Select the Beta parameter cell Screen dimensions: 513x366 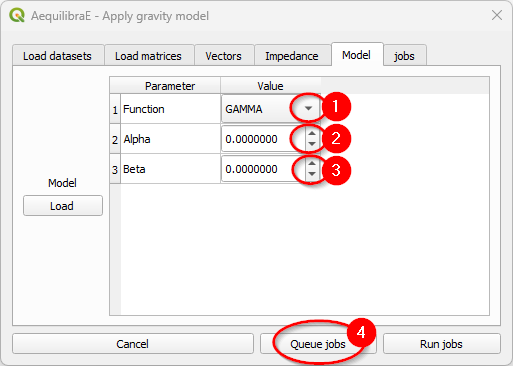pos(170,169)
